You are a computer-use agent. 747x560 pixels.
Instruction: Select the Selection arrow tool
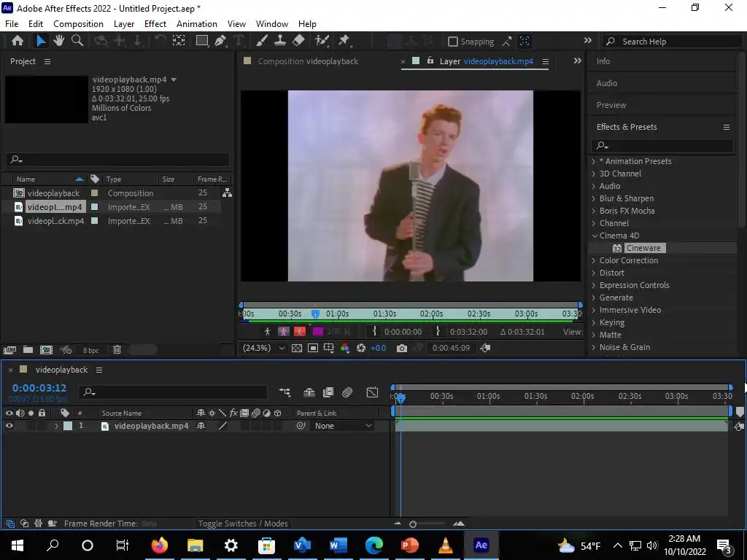pyautogui.click(x=41, y=41)
